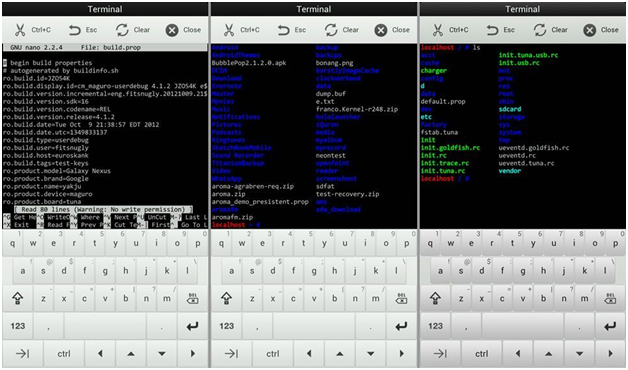
Task: Tap 'fstab.tuna' in right terminal
Action: [439, 133]
